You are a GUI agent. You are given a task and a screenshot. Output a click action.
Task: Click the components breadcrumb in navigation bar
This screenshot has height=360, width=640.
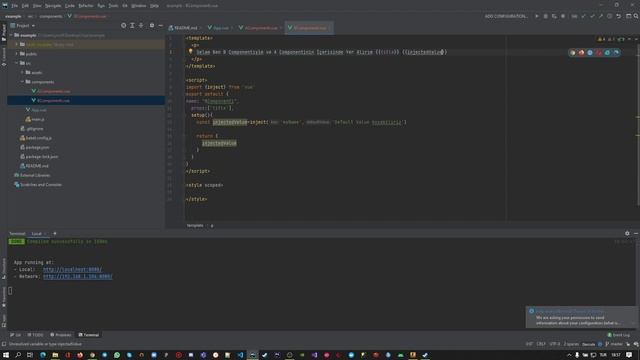click(51, 16)
